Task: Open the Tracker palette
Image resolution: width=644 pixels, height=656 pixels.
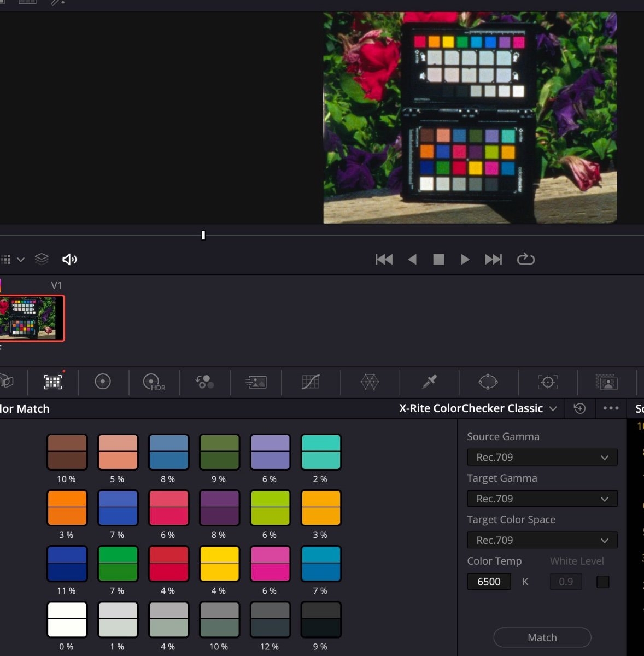Action: [547, 382]
